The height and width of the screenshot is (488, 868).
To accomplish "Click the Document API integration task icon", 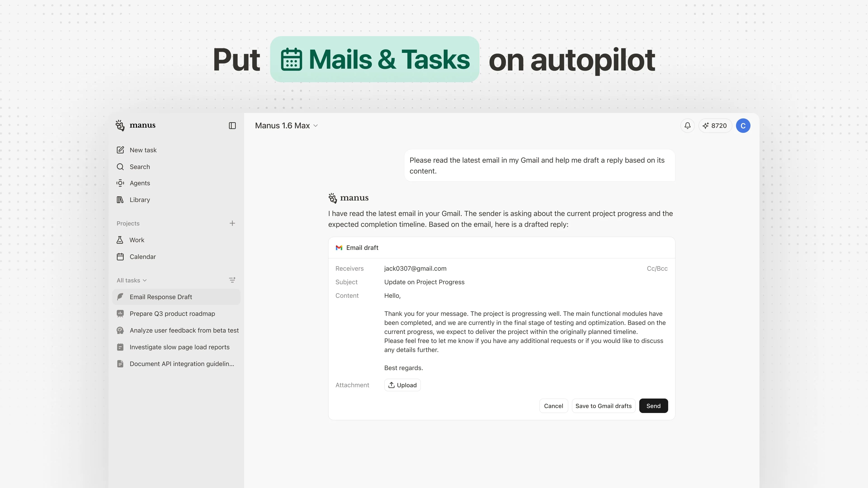I will [x=120, y=364].
